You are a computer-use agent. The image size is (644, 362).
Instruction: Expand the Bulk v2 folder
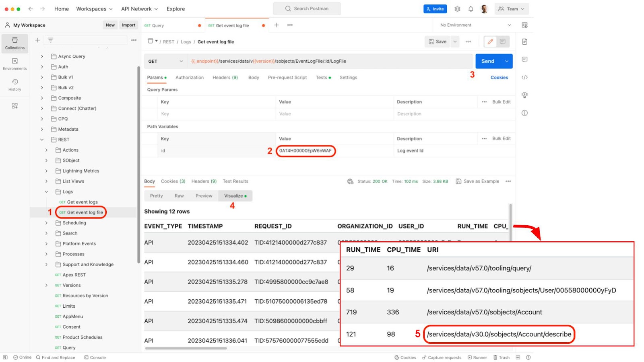(42, 88)
